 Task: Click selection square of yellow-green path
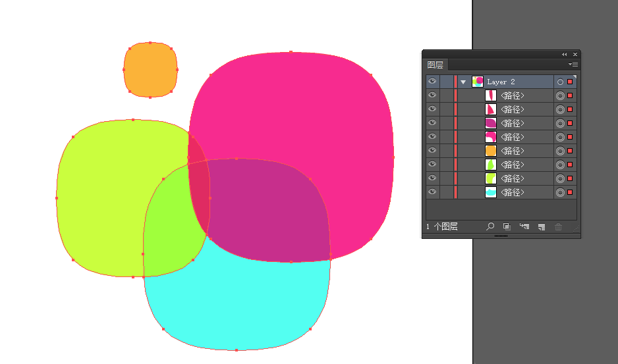[x=570, y=178]
